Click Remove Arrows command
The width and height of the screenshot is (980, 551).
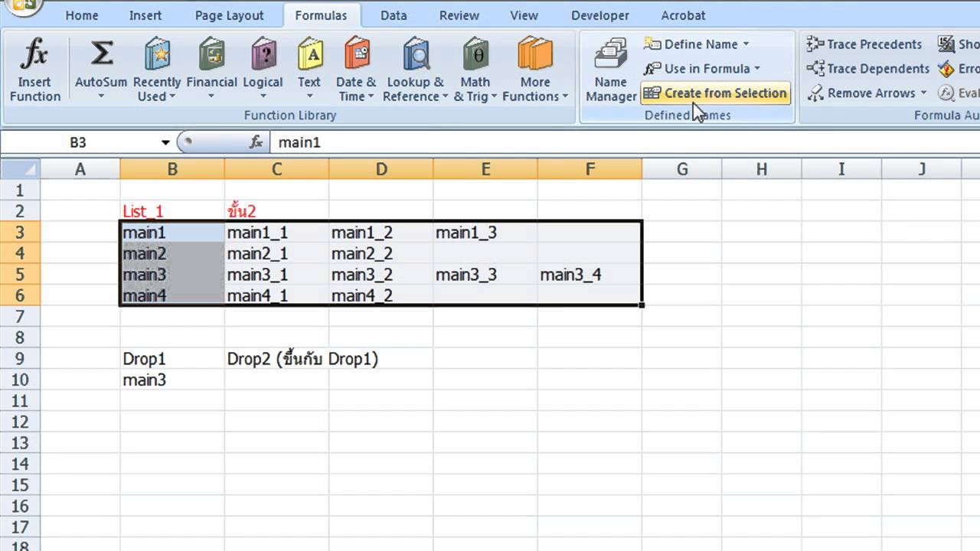coord(861,93)
